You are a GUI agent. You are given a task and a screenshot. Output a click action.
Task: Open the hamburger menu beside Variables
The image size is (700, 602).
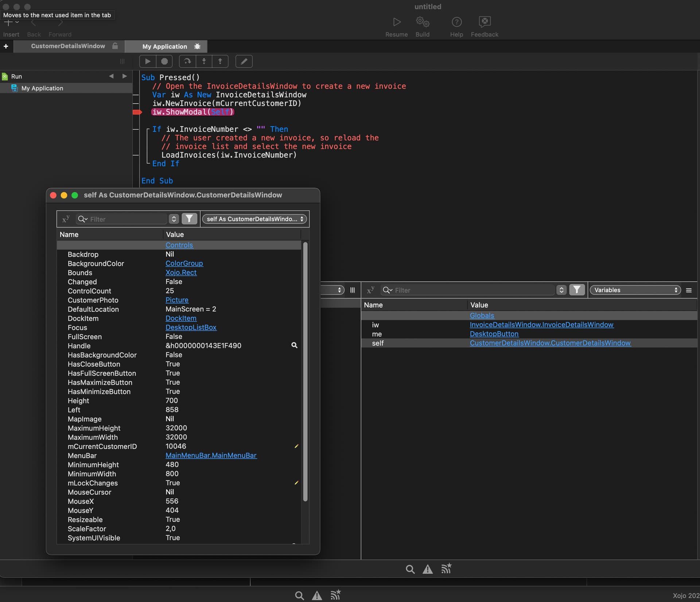689,290
